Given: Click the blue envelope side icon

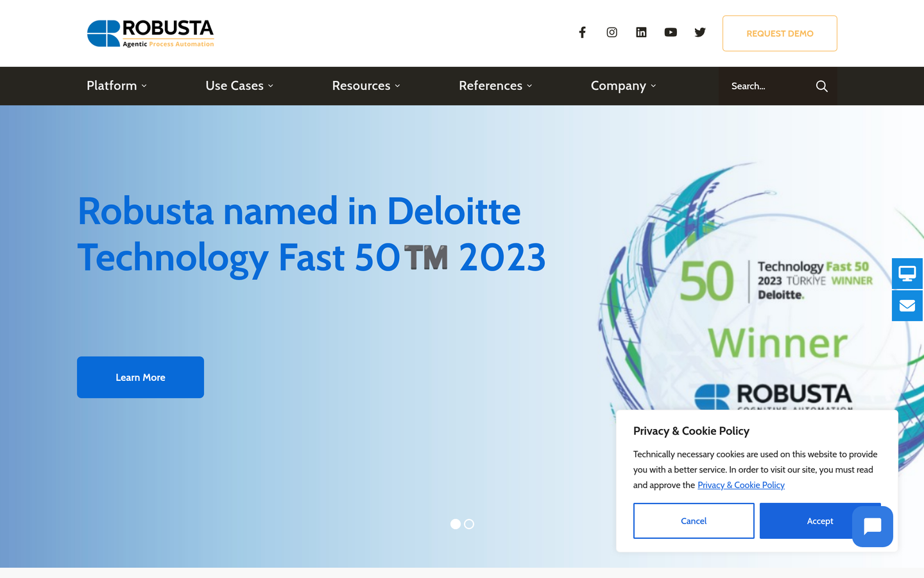Looking at the screenshot, I should [x=907, y=306].
